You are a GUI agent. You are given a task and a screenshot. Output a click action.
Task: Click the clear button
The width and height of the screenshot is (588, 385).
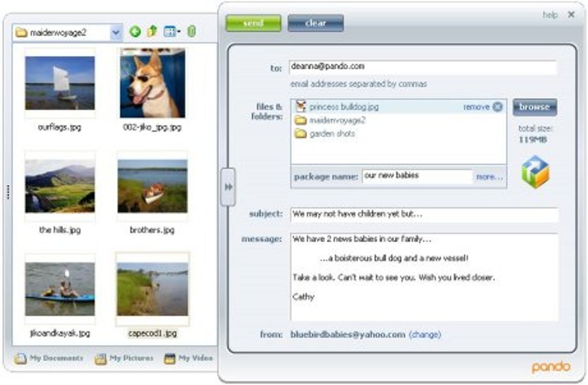pos(315,23)
